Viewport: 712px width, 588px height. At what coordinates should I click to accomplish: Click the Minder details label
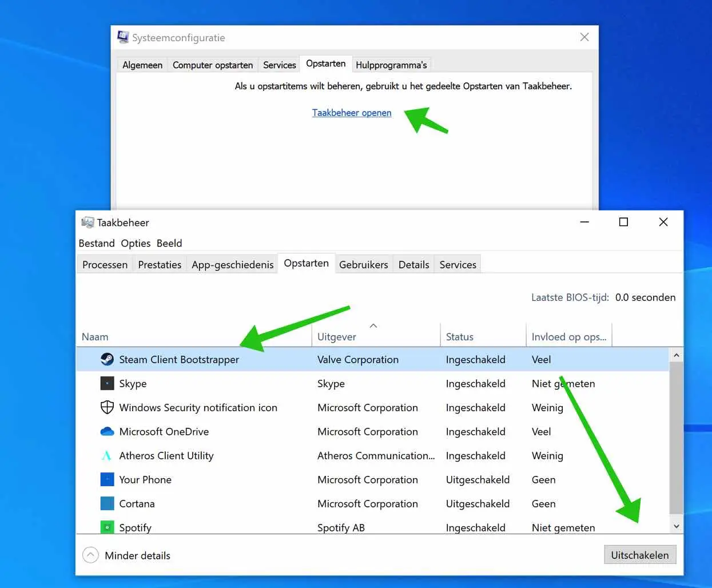point(137,555)
